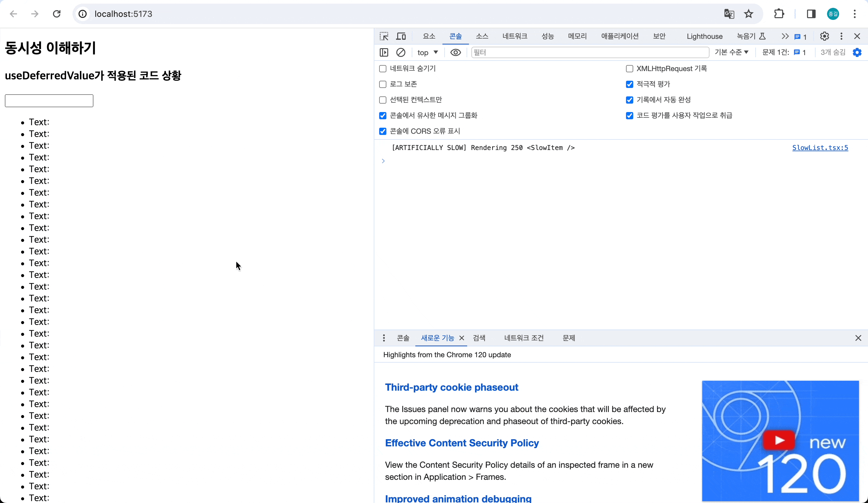Open the SlowList.tsx:5 source link
868x503 pixels.
[x=820, y=148]
